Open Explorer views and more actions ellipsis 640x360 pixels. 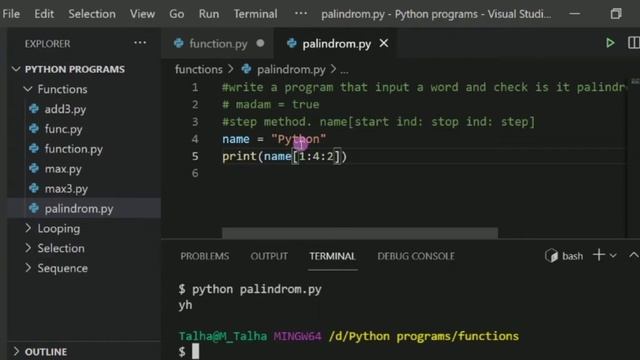pyautogui.click(x=140, y=43)
